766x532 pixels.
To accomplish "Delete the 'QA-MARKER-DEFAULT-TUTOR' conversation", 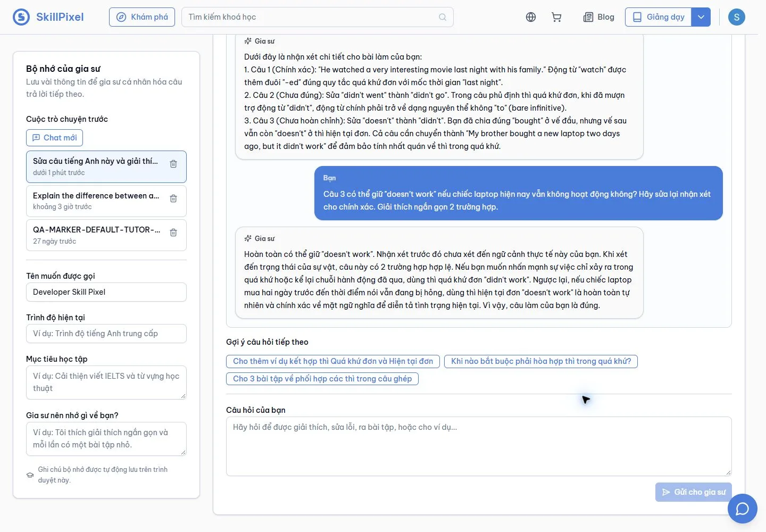I will 173,232.
